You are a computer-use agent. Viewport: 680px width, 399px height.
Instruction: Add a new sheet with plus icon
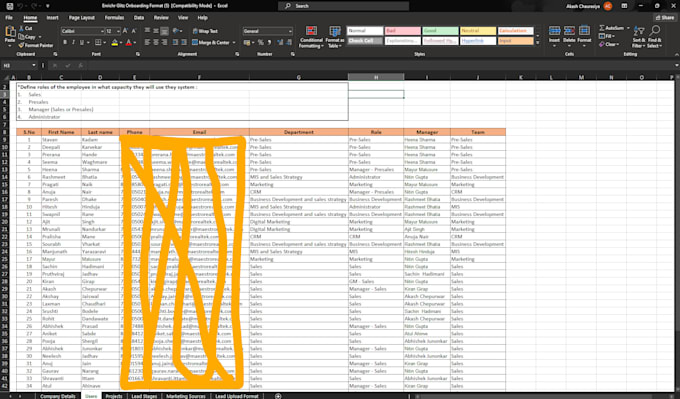(278, 396)
